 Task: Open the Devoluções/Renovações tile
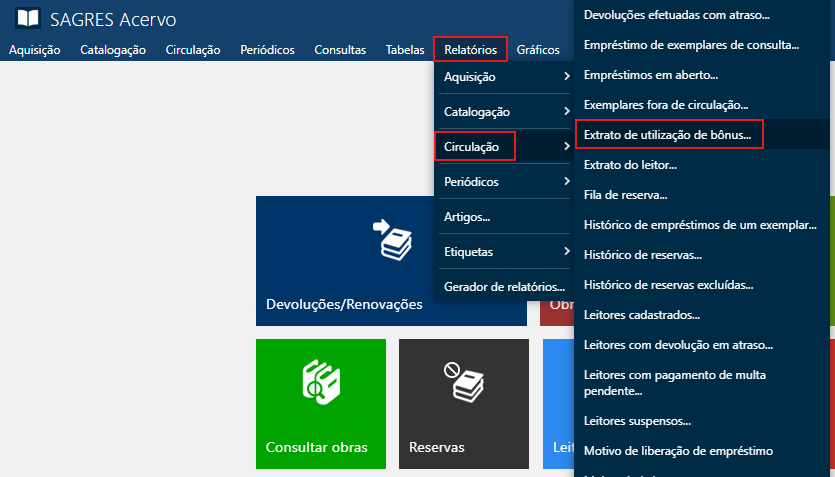391,261
